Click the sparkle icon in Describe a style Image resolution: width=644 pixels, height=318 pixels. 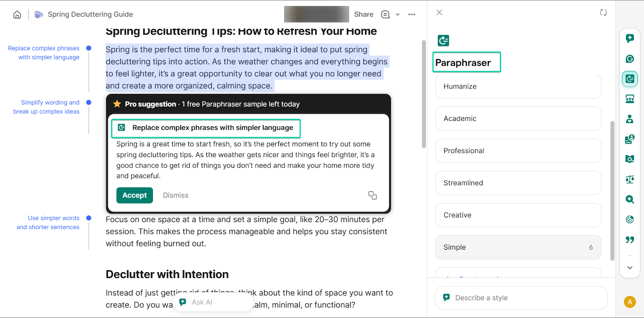point(446,297)
